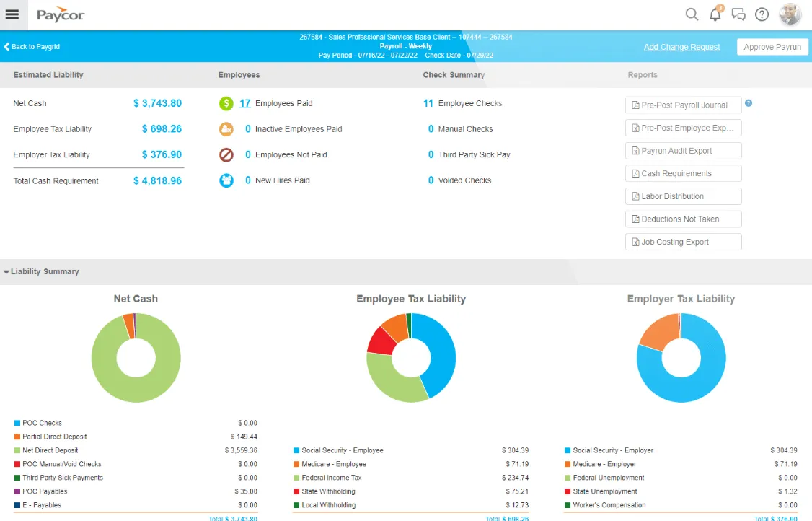Open Pre-Post Employee Exp report
The image size is (812, 521).
(683, 128)
